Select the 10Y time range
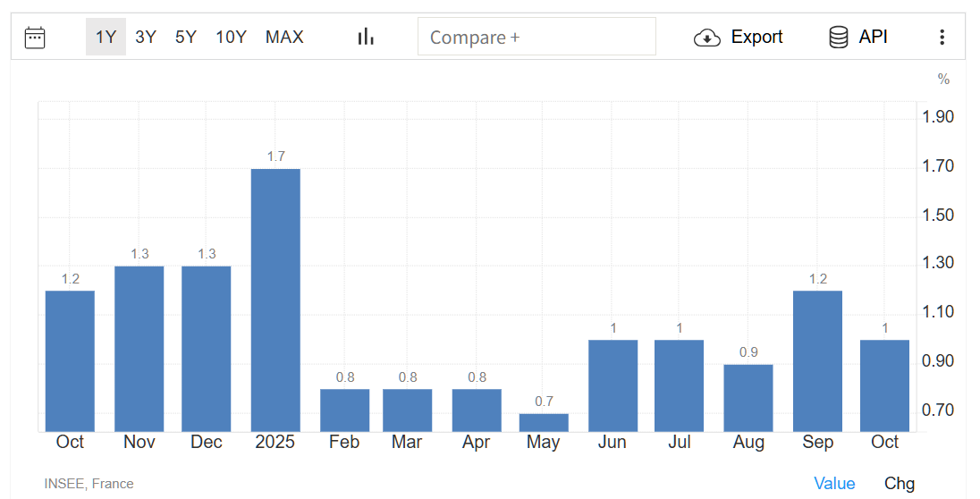980x499 pixels. click(x=231, y=37)
